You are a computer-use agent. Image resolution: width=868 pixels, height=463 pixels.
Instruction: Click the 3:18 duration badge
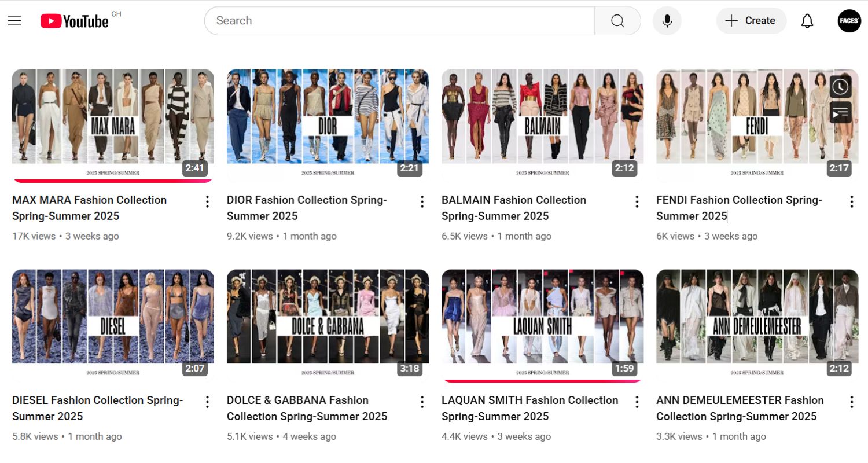[x=410, y=369]
